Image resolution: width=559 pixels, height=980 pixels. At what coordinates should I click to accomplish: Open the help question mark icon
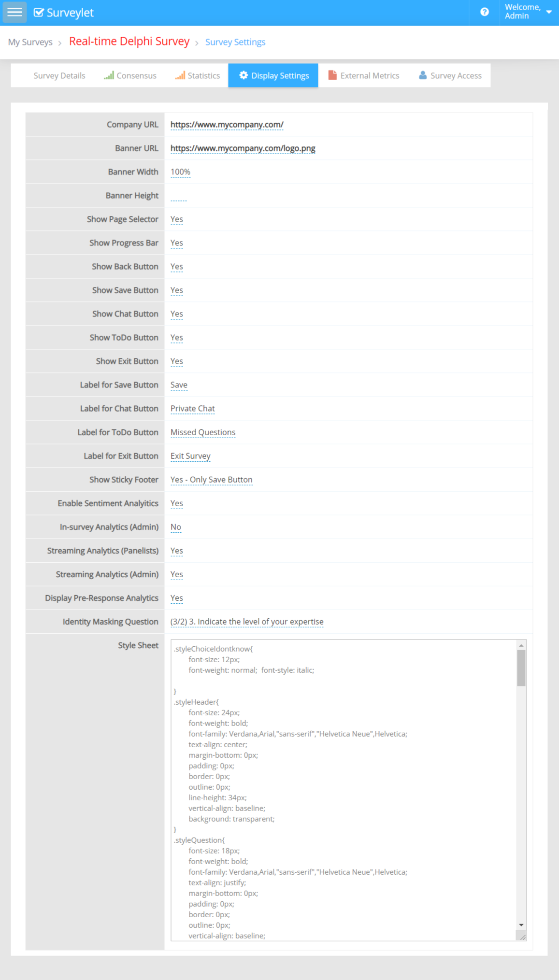pos(484,12)
